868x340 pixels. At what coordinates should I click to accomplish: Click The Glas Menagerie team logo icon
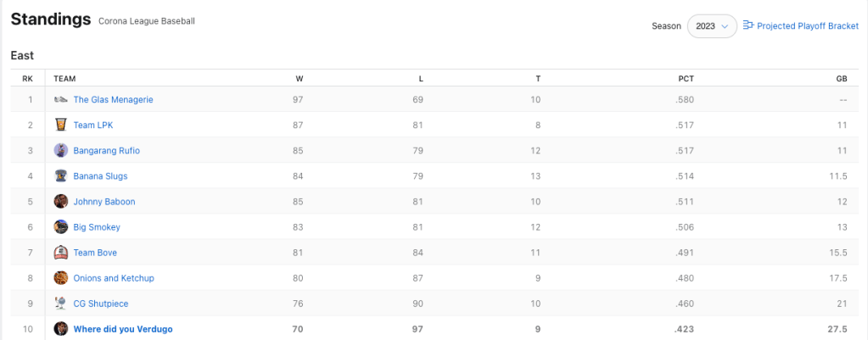60,100
